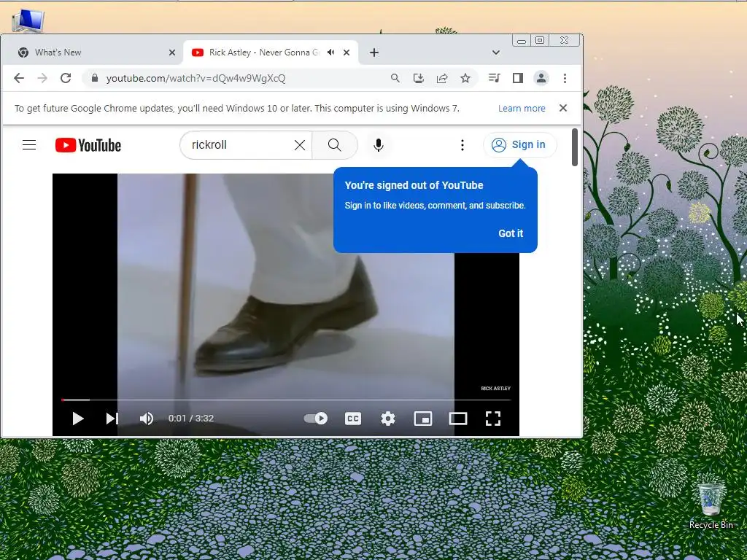Open a new tab with plus button
This screenshot has height=560, width=747.
click(374, 52)
